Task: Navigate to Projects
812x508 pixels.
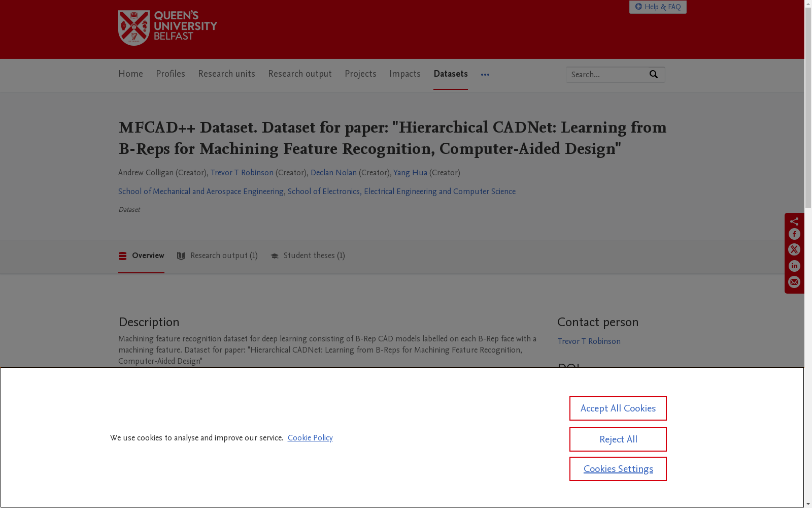Action: point(360,74)
